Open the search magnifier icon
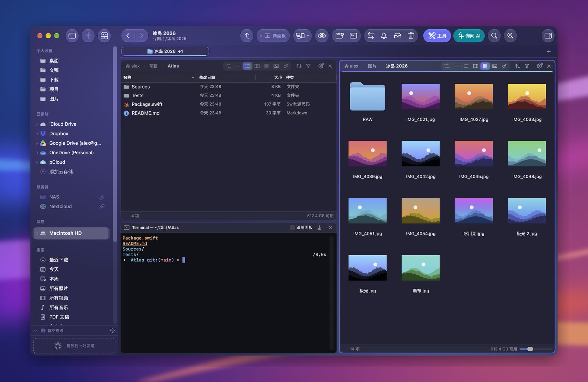Viewport: 588px width, 382px height. coord(494,36)
